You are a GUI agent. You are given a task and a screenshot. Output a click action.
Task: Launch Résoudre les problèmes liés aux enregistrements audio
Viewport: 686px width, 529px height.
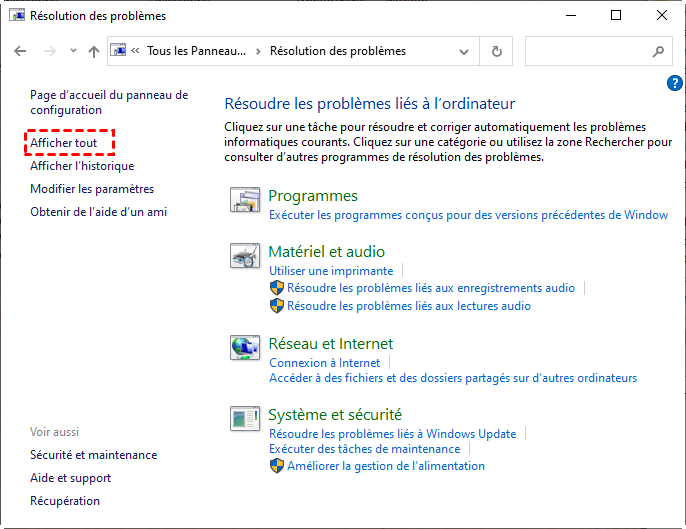(x=431, y=288)
